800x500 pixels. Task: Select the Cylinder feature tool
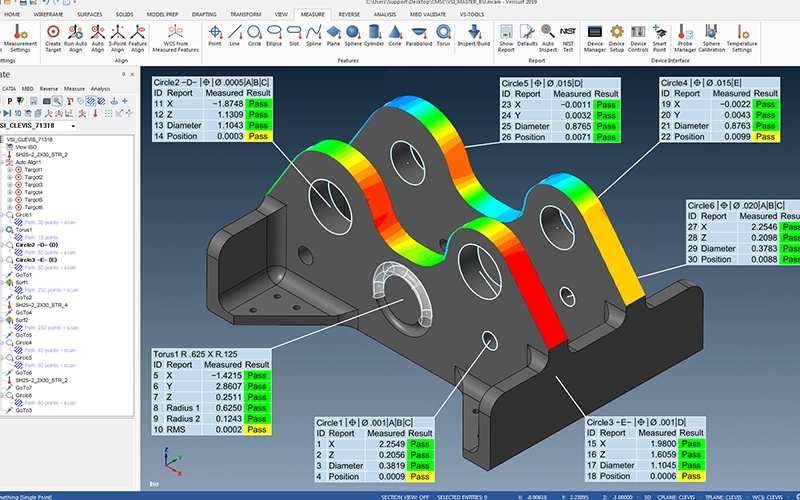point(373,36)
